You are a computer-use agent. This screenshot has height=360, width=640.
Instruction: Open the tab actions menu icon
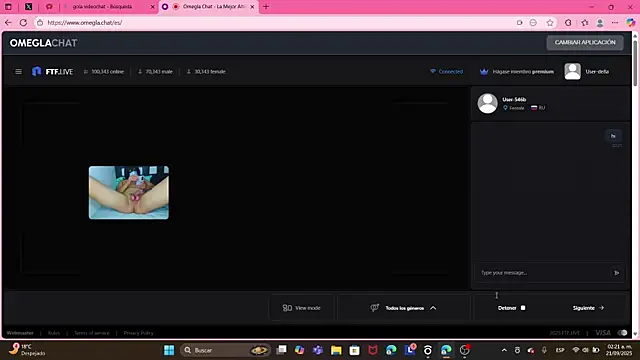[x=8, y=7]
